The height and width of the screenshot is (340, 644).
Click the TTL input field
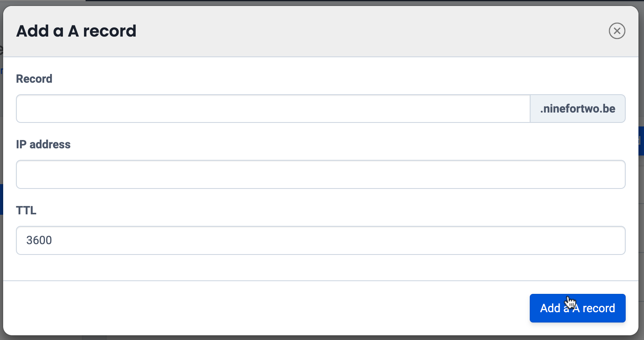point(320,241)
